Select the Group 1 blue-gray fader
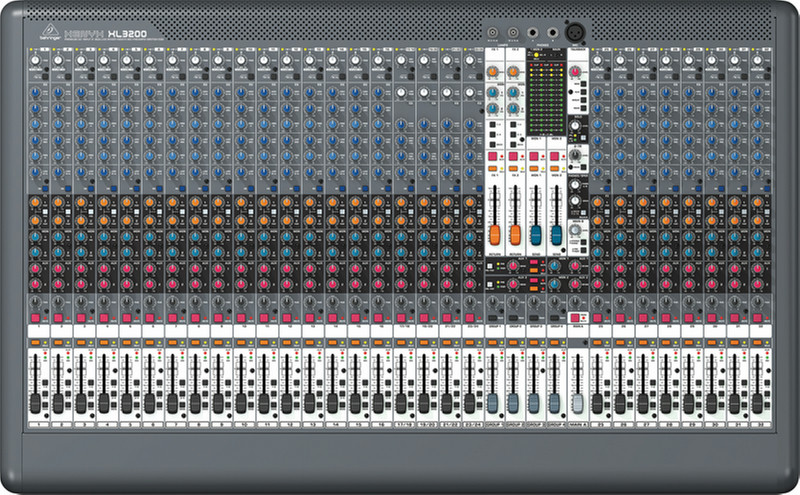Image resolution: width=800 pixels, height=495 pixels. pyautogui.click(x=492, y=402)
